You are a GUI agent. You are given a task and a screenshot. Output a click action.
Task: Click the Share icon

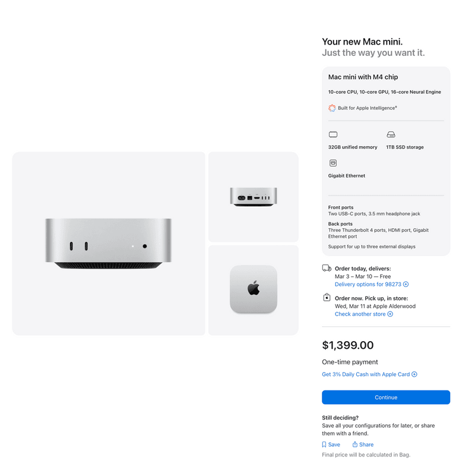point(354,445)
